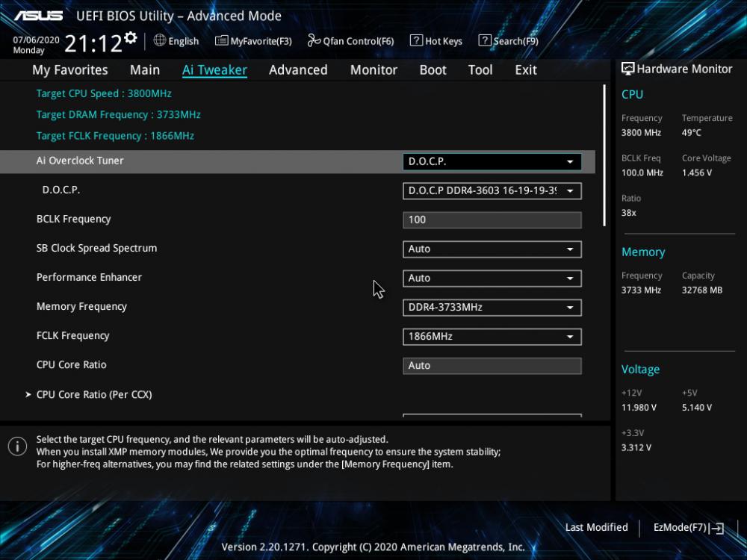
Task: Open the Memory Frequency dropdown
Action: coord(492,308)
